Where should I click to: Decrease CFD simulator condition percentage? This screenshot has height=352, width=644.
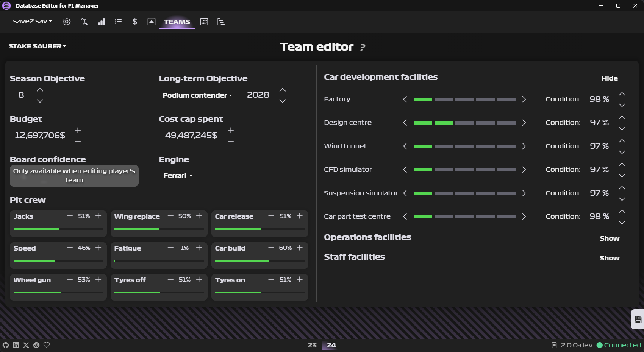click(622, 176)
